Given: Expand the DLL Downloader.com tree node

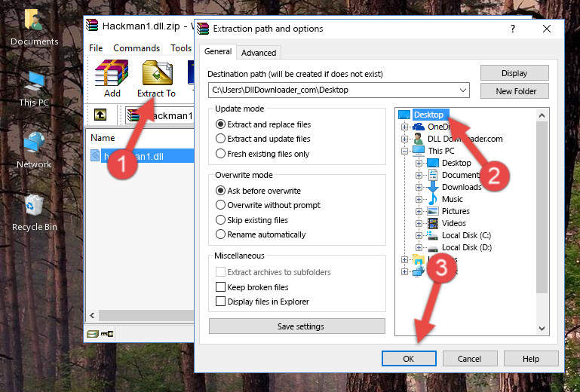Looking at the screenshot, I should tap(404, 139).
